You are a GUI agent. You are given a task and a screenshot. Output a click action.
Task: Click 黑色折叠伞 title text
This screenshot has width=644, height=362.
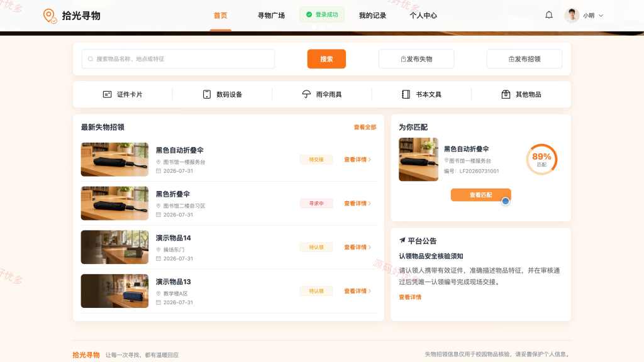pyautogui.click(x=172, y=194)
